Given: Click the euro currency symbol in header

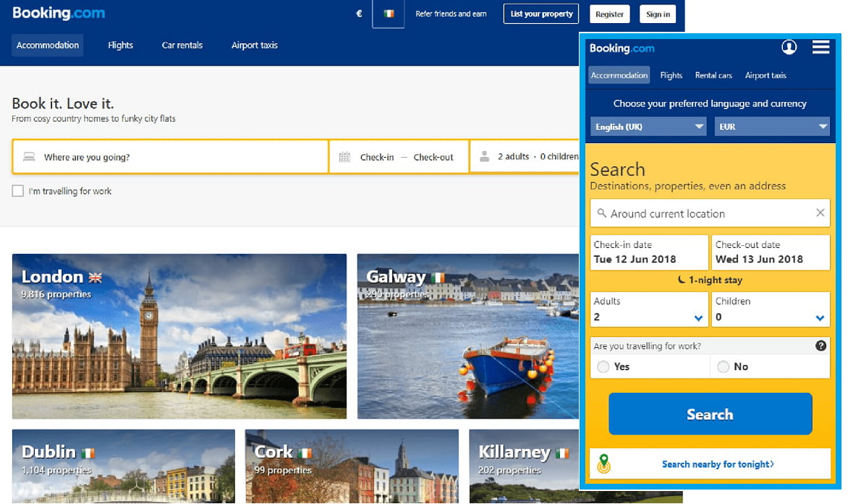Looking at the screenshot, I should coord(359,14).
